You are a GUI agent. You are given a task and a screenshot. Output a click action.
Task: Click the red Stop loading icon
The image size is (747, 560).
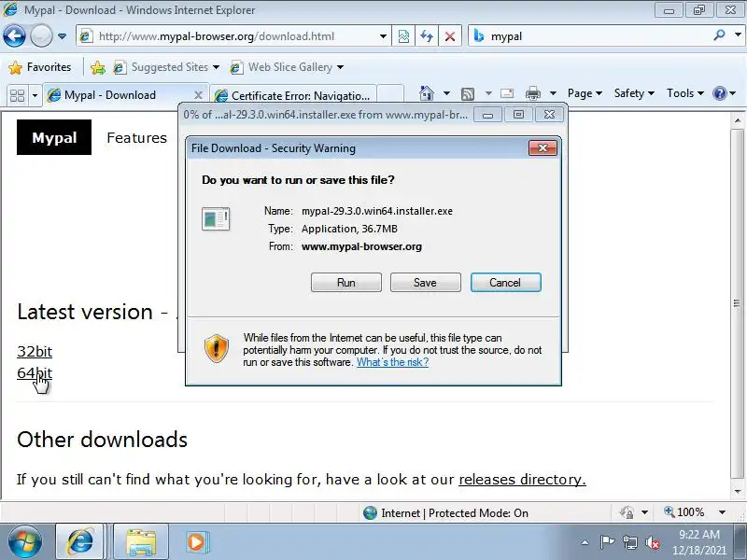click(450, 36)
